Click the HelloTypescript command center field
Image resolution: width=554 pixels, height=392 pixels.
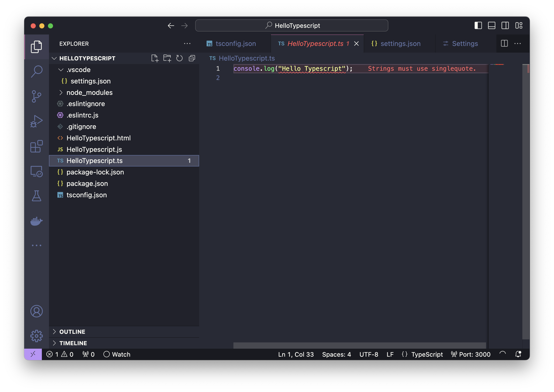pyautogui.click(x=291, y=25)
